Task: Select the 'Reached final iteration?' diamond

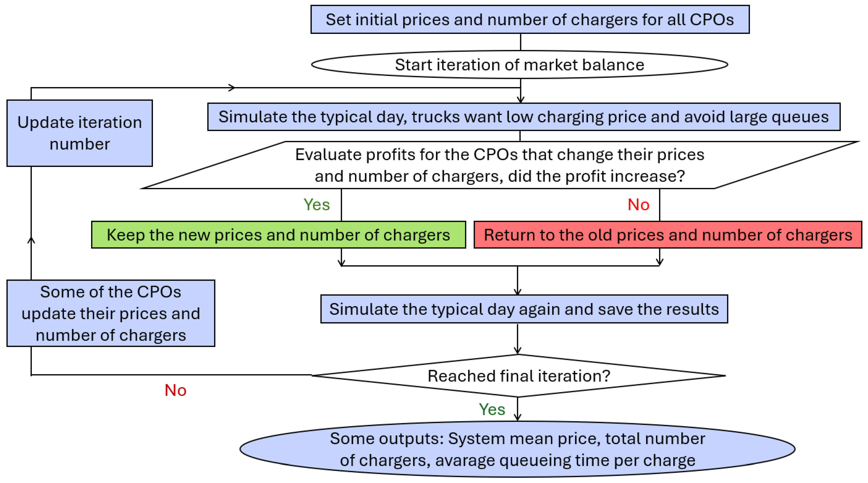Action: [x=519, y=376]
